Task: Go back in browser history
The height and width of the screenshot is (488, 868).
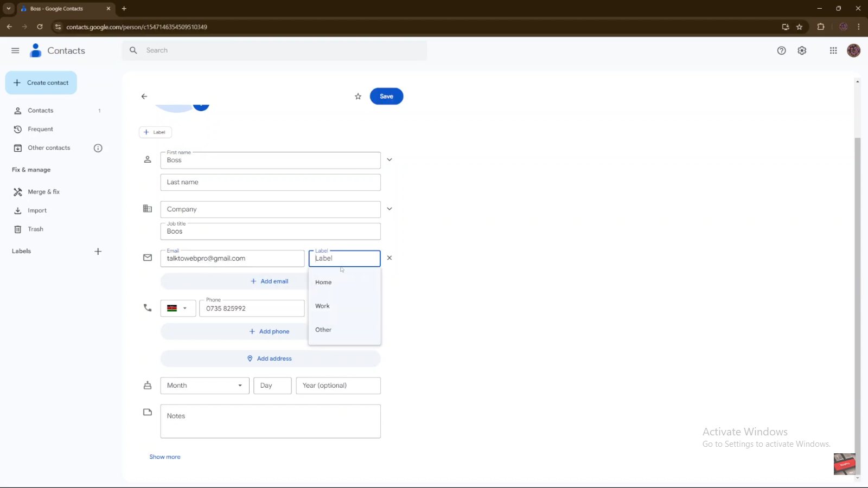Action: [9, 27]
